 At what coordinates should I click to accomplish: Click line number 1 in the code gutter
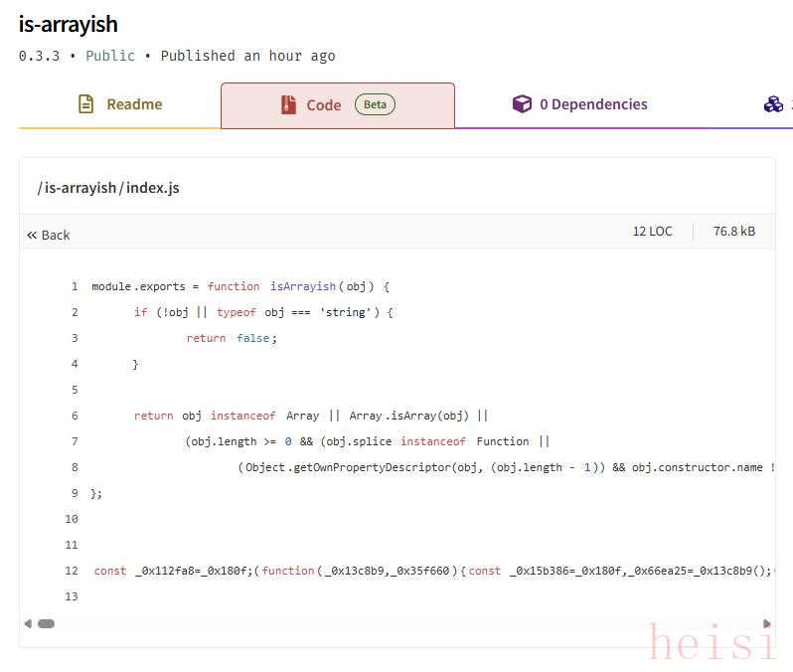coord(74,286)
